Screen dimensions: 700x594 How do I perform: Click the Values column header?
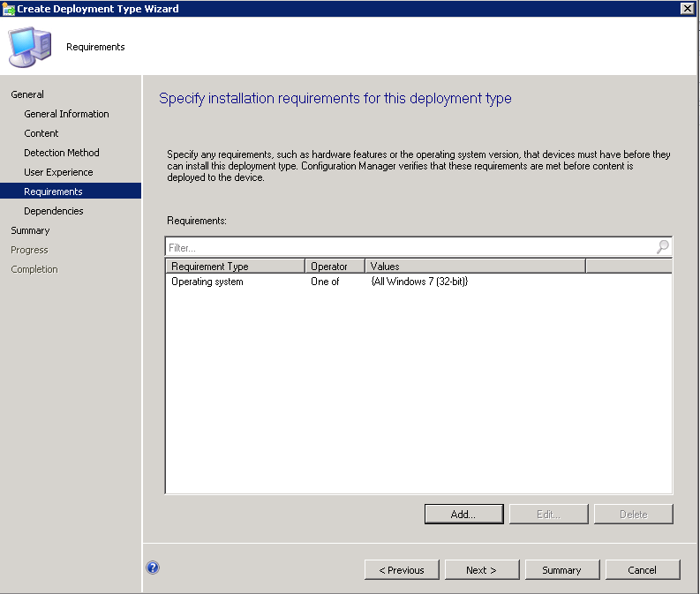click(x=474, y=266)
